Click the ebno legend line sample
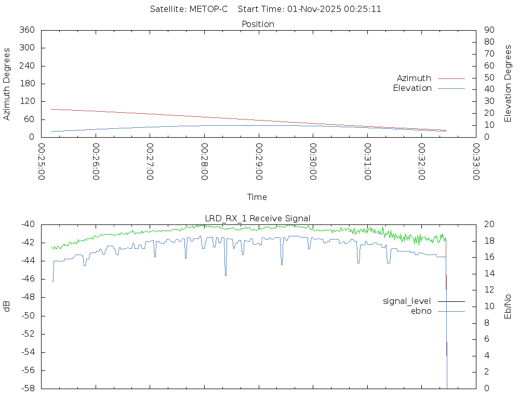Screen dimensions: 532x399 tap(451, 311)
